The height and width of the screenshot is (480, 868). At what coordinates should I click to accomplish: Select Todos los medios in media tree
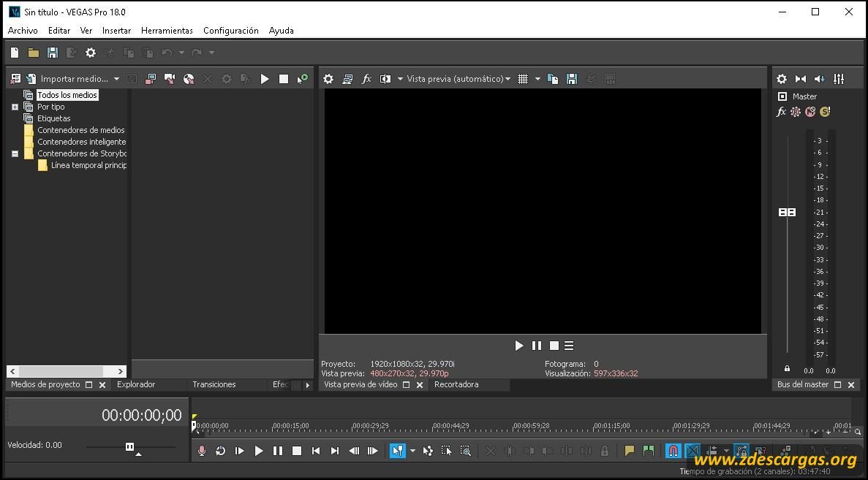67,95
